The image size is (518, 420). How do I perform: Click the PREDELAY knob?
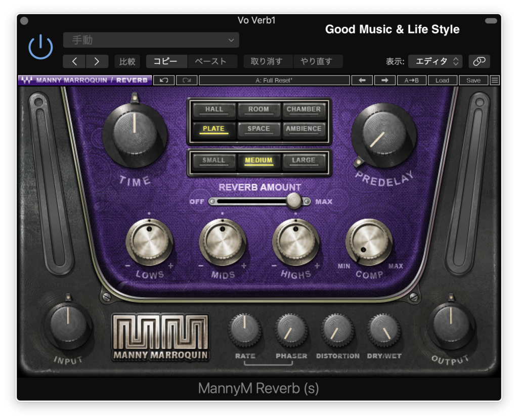click(384, 135)
